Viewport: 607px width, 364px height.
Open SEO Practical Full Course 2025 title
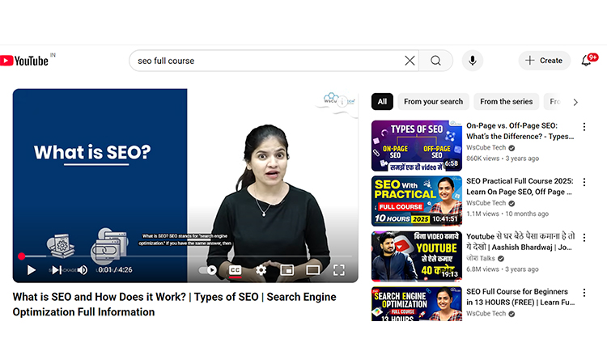pyautogui.click(x=520, y=186)
